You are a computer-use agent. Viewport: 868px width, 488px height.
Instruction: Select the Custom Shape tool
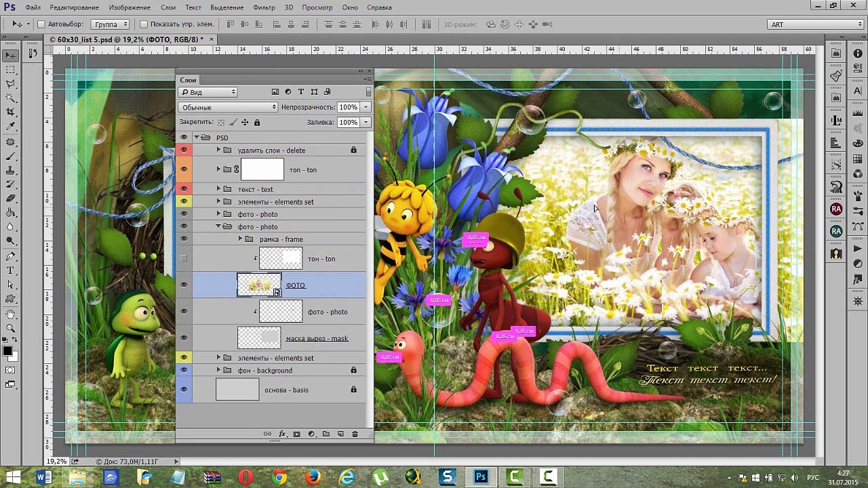coord(11,300)
